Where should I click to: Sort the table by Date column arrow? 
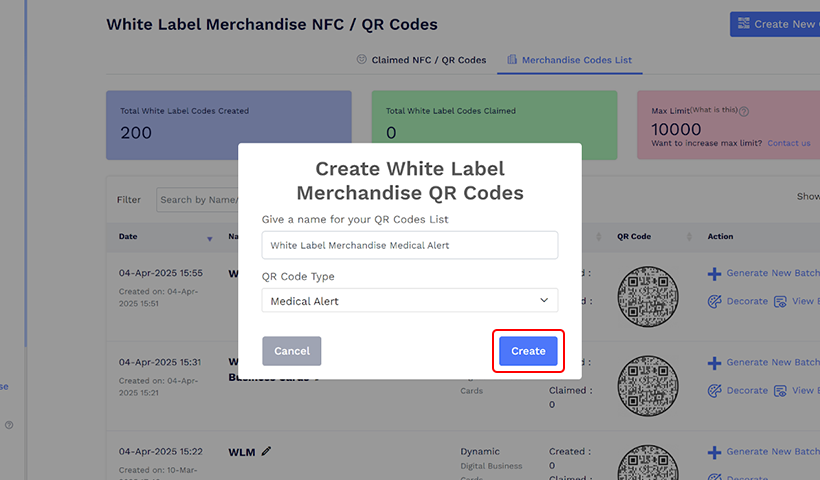209,238
